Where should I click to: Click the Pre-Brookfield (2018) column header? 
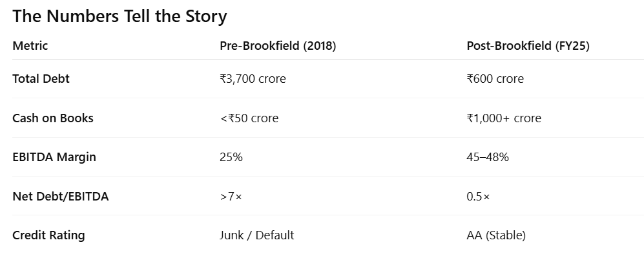point(278,46)
